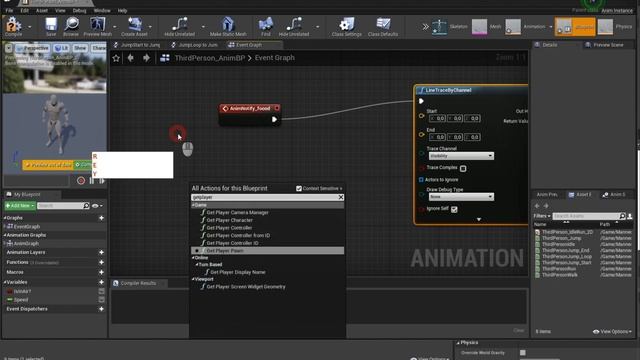Enable the Trace Complex checkbox
The image size is (640, 360).
(x=463, y=168)
